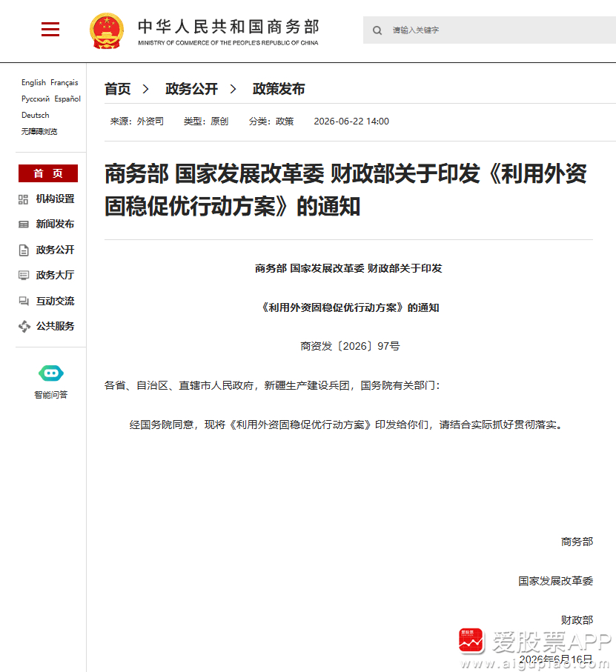This screenshot has width=616, height=672.
Task: Open 新闻发布 sidebar menu item
Action: [55, 224]
